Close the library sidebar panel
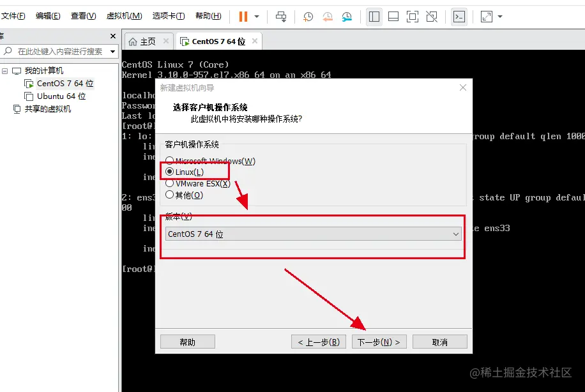This screenshot has height=392, width=585. (x=113, y=36)
